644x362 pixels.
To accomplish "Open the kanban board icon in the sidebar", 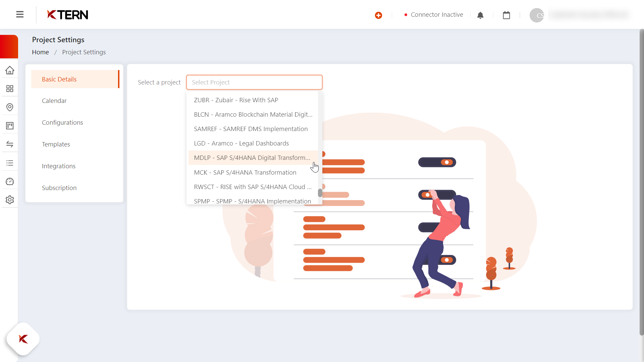I will coord(10,126).
